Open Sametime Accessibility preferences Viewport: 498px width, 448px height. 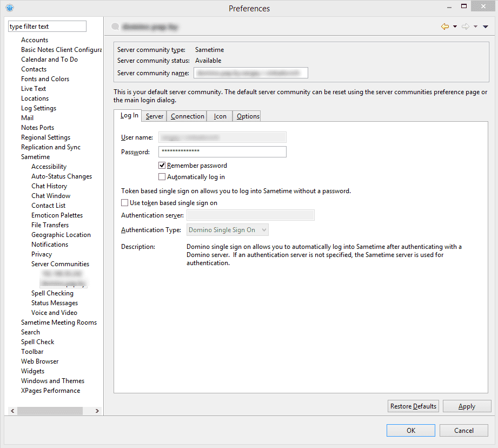point(49,167)
